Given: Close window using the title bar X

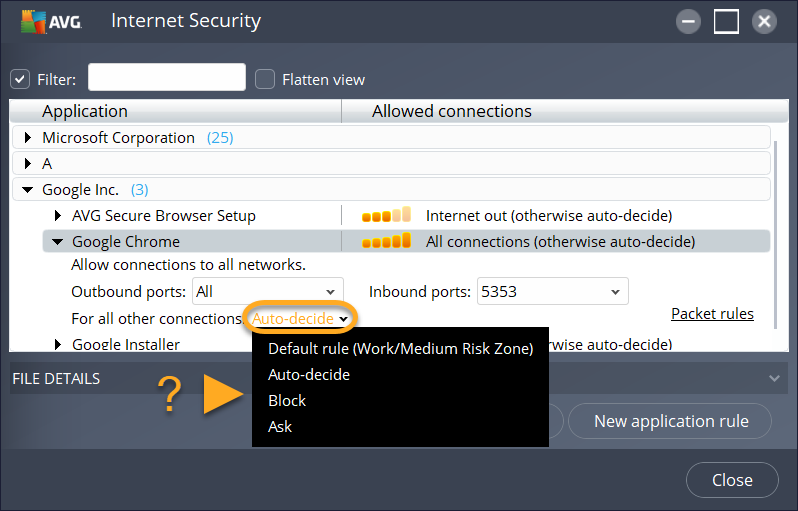Looking at the screenshot, I should 764,21.
